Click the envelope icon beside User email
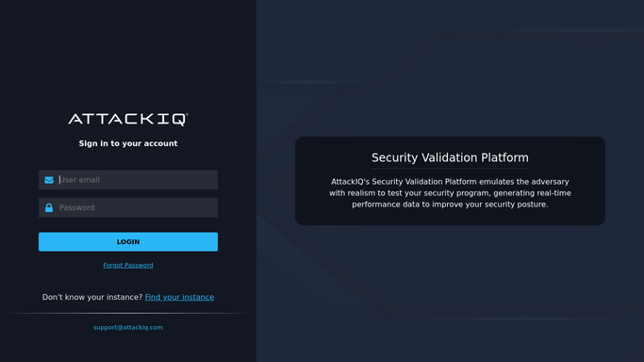Viewport: 644px width, 362px height. (49, 180)
